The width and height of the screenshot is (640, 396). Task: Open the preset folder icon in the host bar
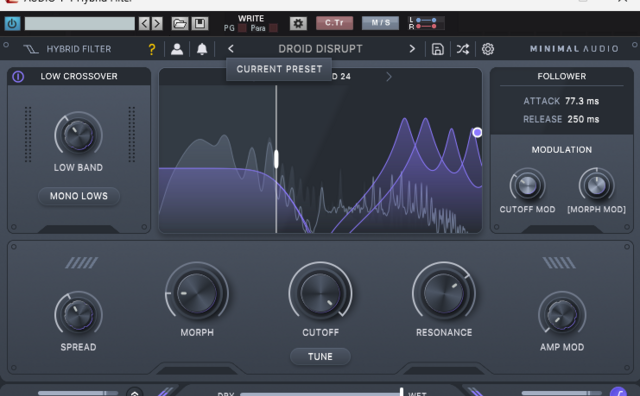pos(180,24)
